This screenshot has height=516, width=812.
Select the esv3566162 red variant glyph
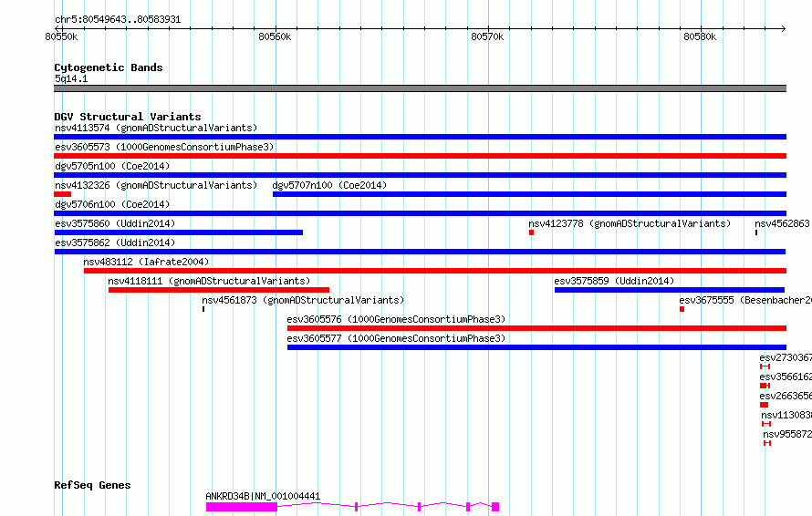(765, 386)
